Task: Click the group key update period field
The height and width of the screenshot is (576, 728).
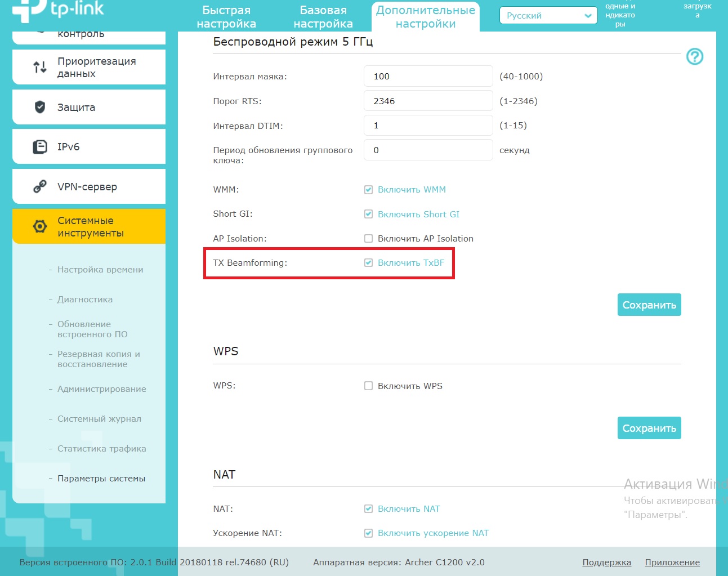Action: 428,150
